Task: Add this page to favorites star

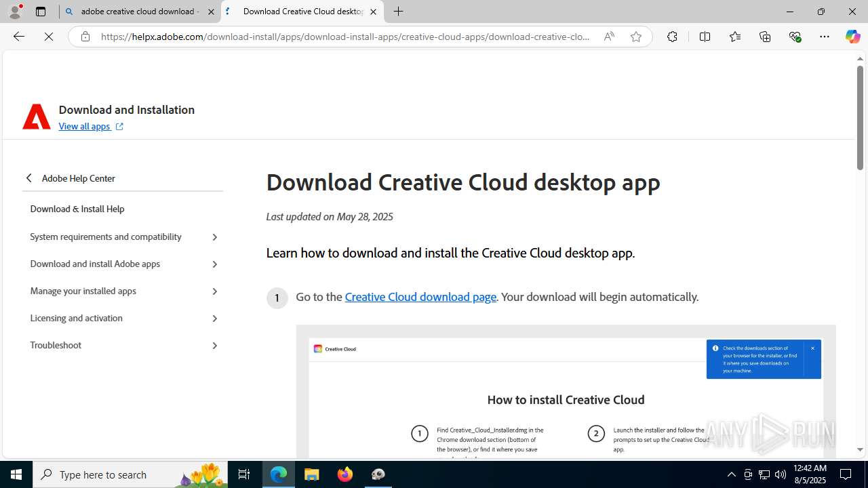Action: 636,37
